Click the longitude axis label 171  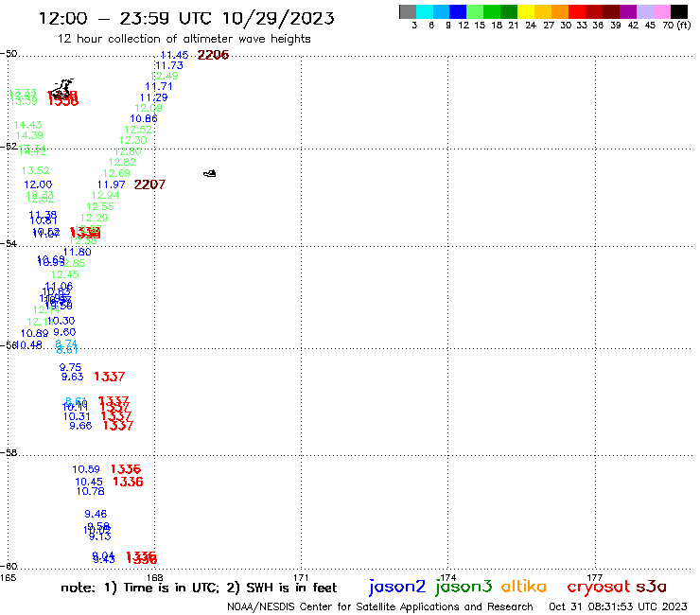click(x=302, y=577)
